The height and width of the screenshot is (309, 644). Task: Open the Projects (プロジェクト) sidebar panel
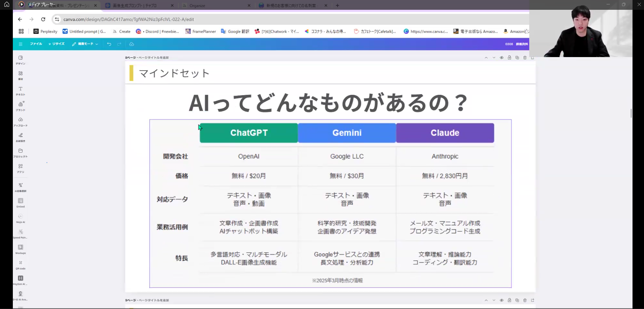[x=21, y=153]
